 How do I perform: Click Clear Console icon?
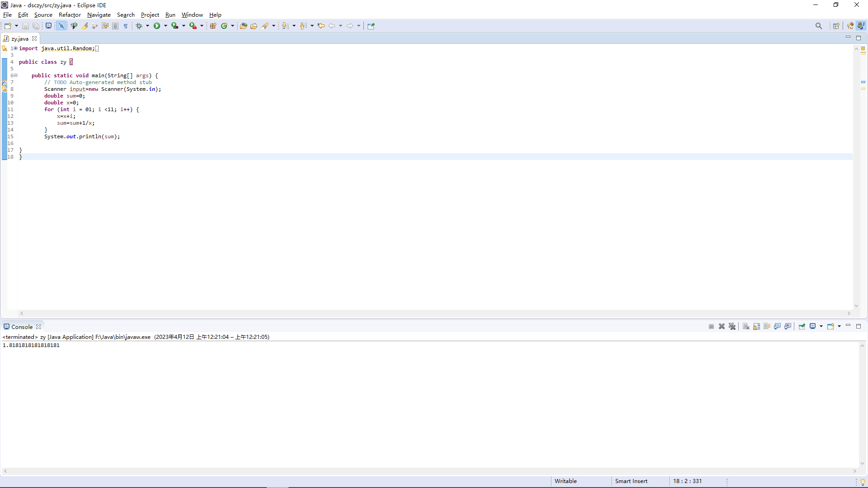(x=746, y=327)
